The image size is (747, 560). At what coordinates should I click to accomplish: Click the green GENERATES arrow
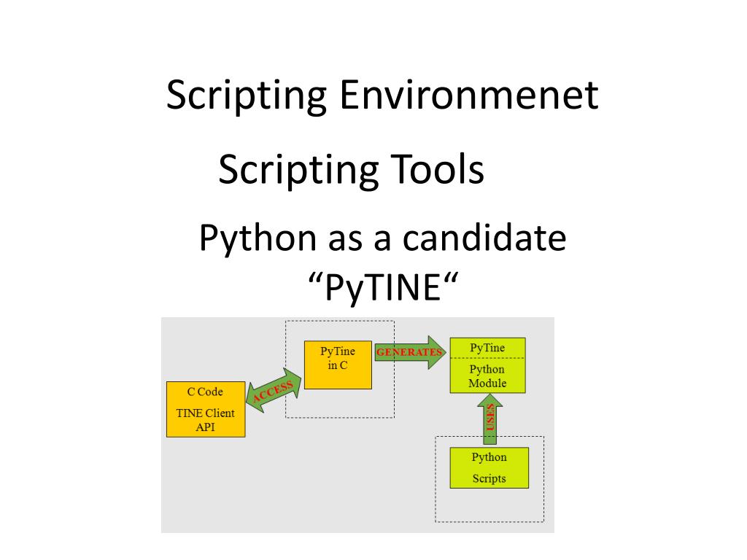[410, 352]
